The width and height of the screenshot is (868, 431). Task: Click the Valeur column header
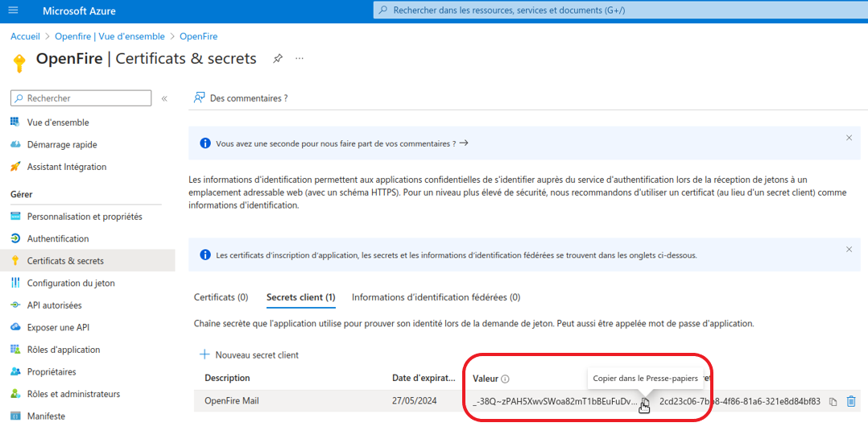486,379
